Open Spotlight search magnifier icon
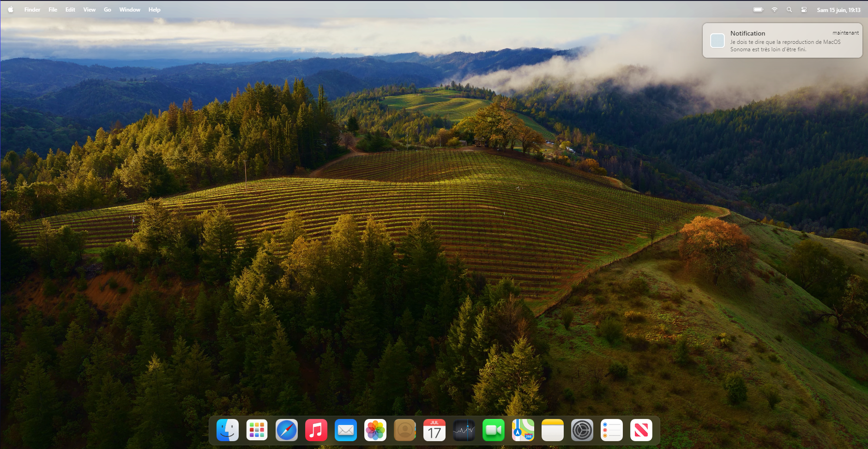The image size is (868, 449). click(790, 9)
